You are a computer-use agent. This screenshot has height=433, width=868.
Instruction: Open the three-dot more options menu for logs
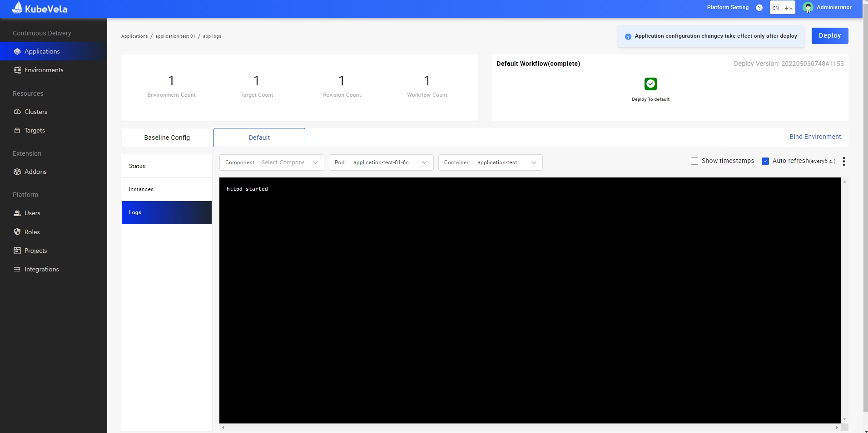coord(843,161)
